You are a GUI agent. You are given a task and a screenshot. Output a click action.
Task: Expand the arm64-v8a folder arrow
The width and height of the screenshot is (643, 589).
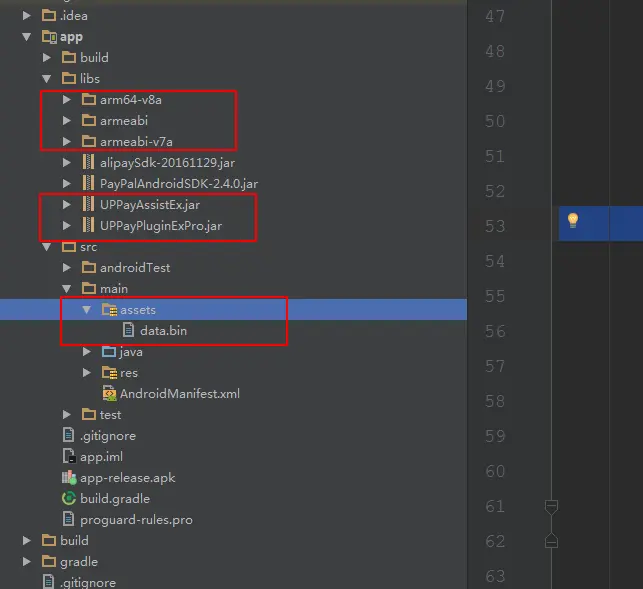66,100
